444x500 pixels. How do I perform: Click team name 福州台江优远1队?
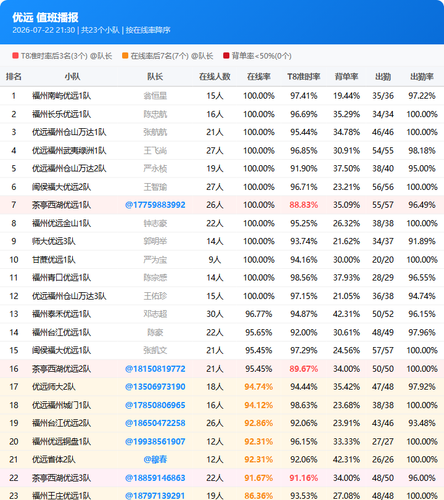[61, 332]
